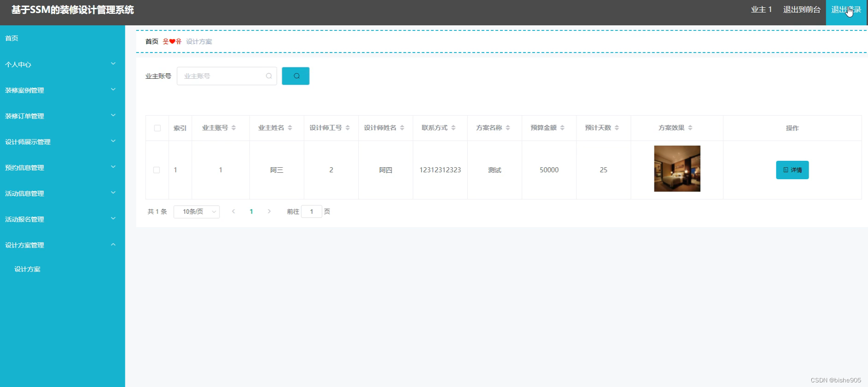Click 操作 column header

792,128
